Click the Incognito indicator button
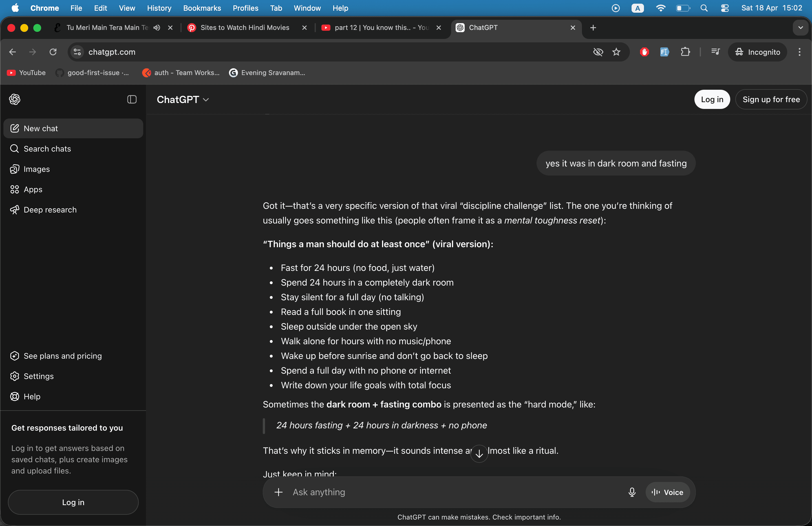 coord(757,52)
